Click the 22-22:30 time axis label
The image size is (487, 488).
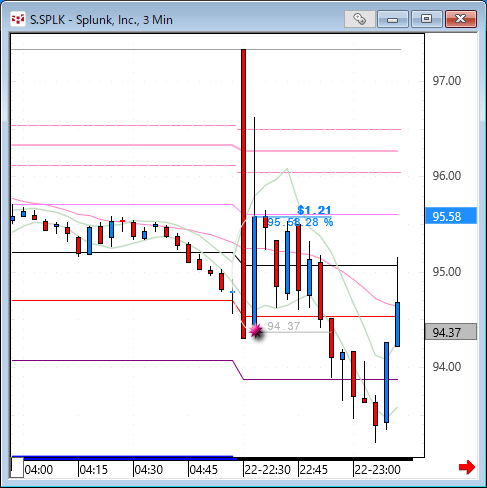(x=268, y=470)
